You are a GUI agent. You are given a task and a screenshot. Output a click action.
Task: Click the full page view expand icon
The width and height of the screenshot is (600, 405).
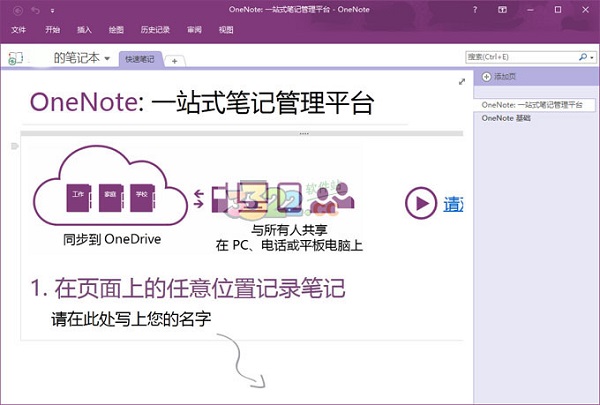(x=461, y=81)
